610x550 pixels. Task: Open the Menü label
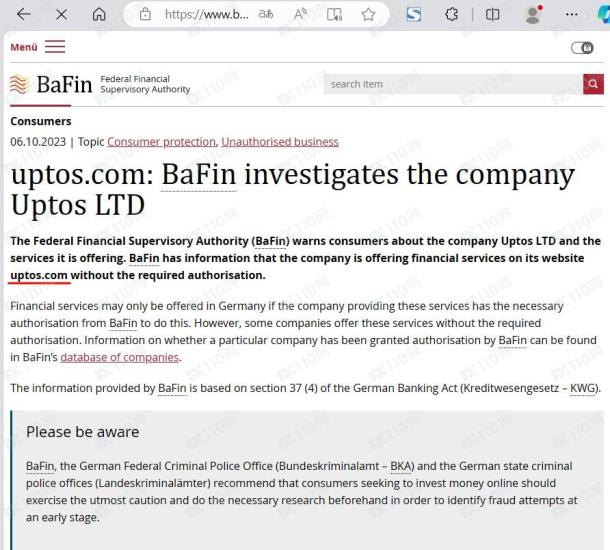pos(24,47)
